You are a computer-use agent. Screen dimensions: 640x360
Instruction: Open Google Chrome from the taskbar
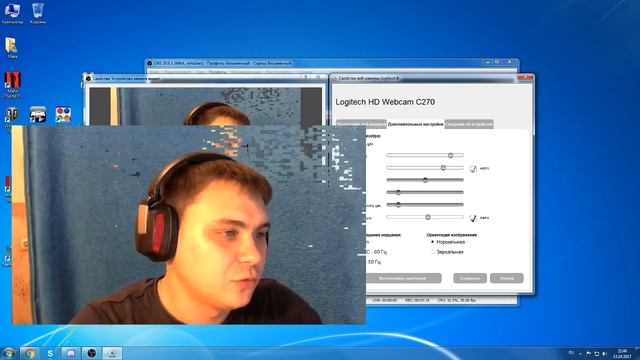tap(29, 353)
